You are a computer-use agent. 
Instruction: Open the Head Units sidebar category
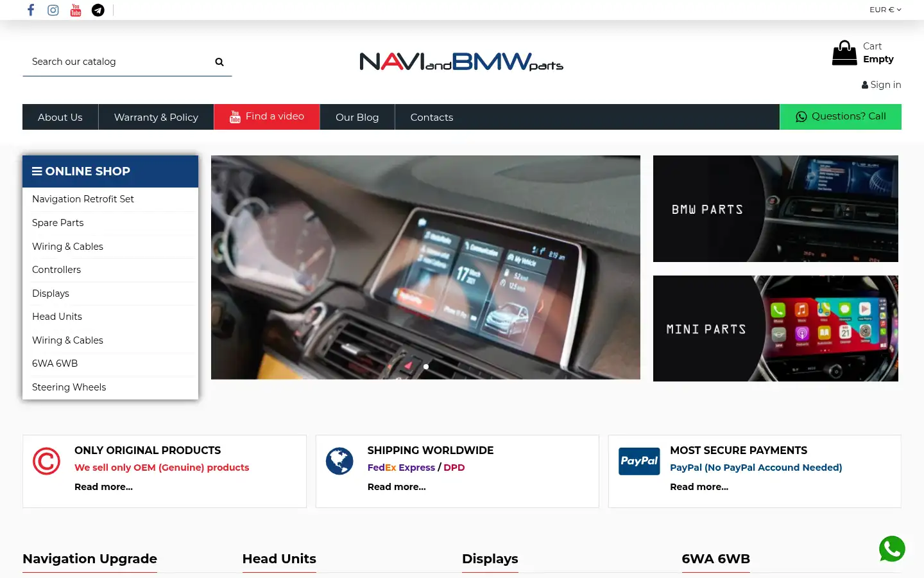pyautogui.click(x=57, y=317)
